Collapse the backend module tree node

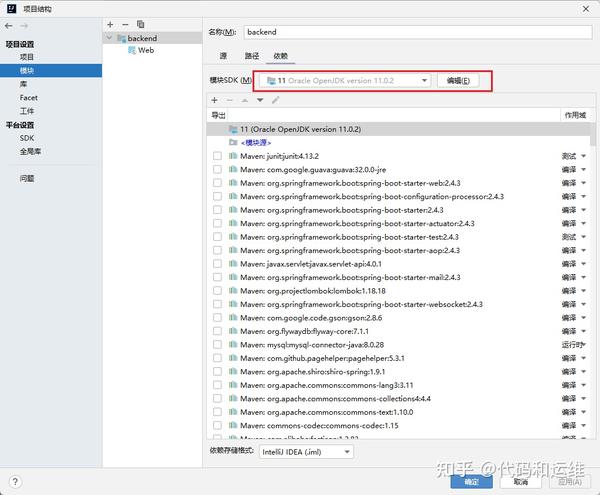tap(109, 38)
